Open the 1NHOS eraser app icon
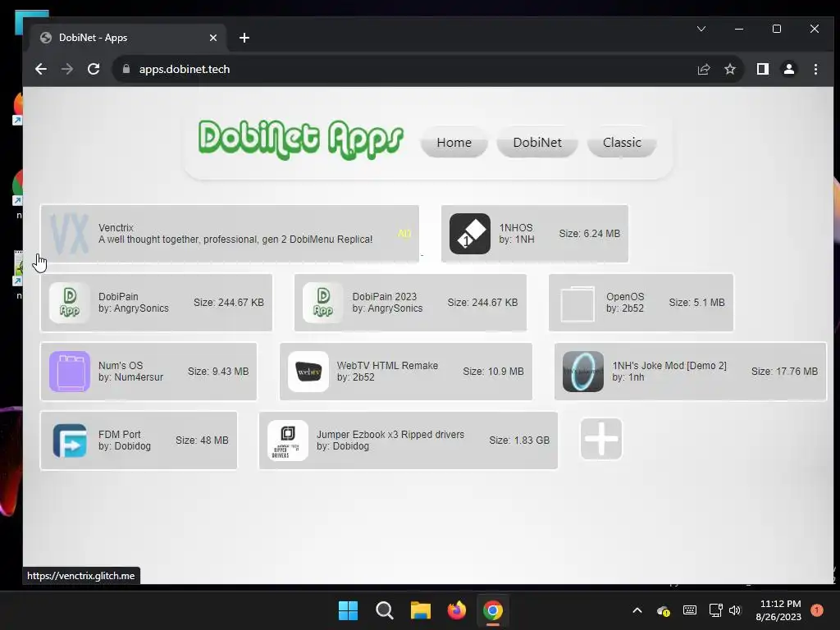This screenshot has width=840, height=630. 470,234
